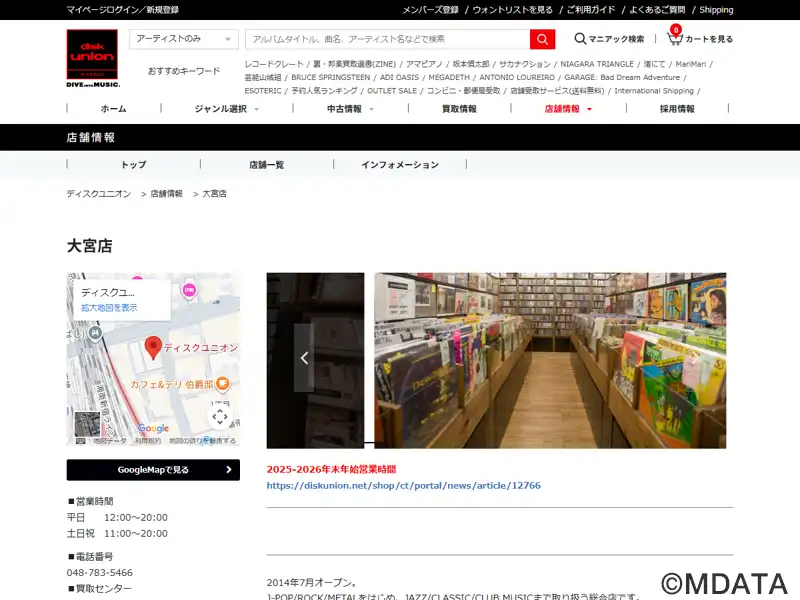Screen dimensions: 800x600
Task: Click the disk union logo
Action: 92,58
